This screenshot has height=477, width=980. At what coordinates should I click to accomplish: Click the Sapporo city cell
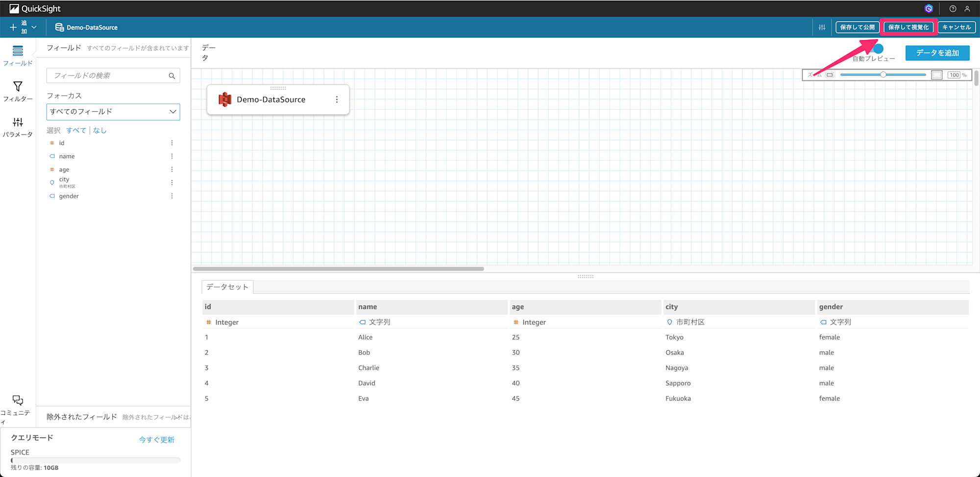pyautogui.click(x=678, y=383)
